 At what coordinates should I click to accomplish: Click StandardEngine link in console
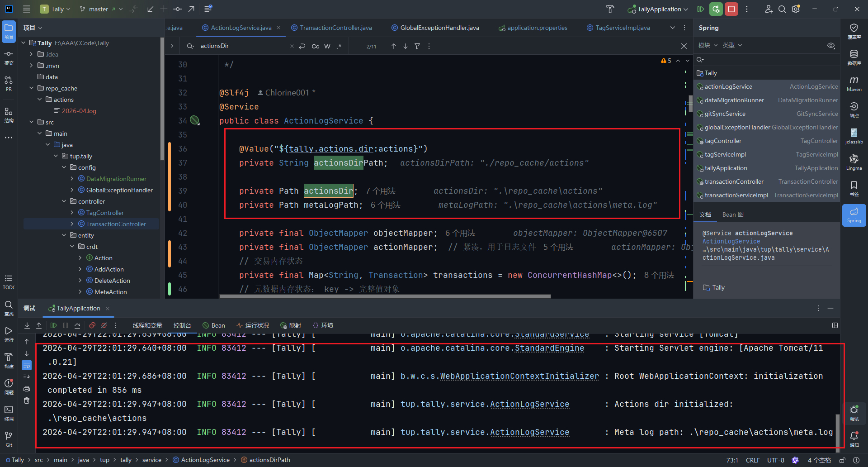coord(549,348)
